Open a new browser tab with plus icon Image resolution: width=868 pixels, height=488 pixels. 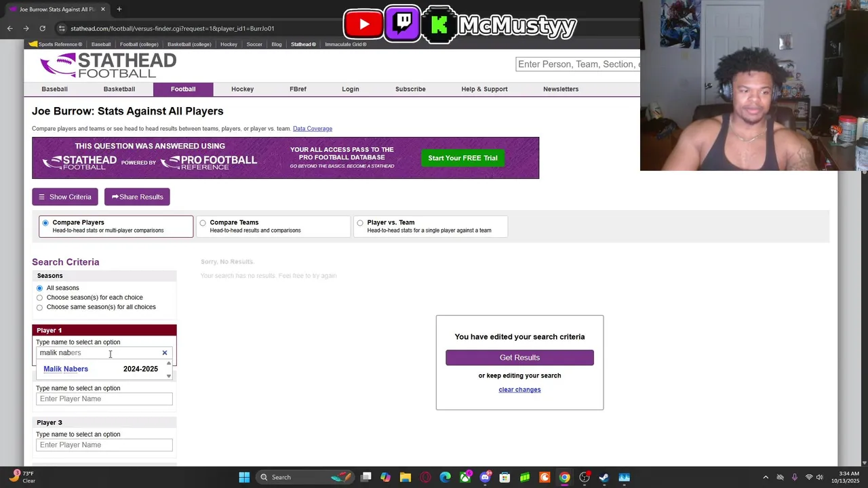point(119,9)
